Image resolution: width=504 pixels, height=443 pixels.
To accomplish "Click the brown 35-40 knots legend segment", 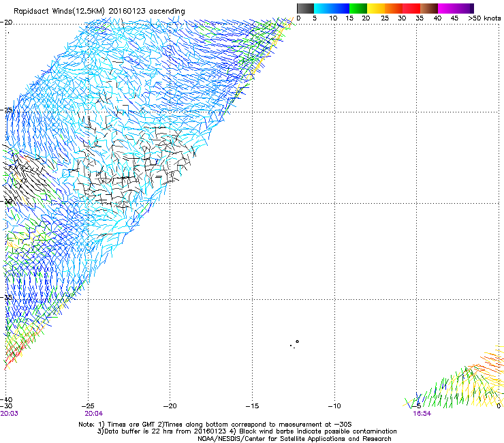I will (x=429, y=8).
